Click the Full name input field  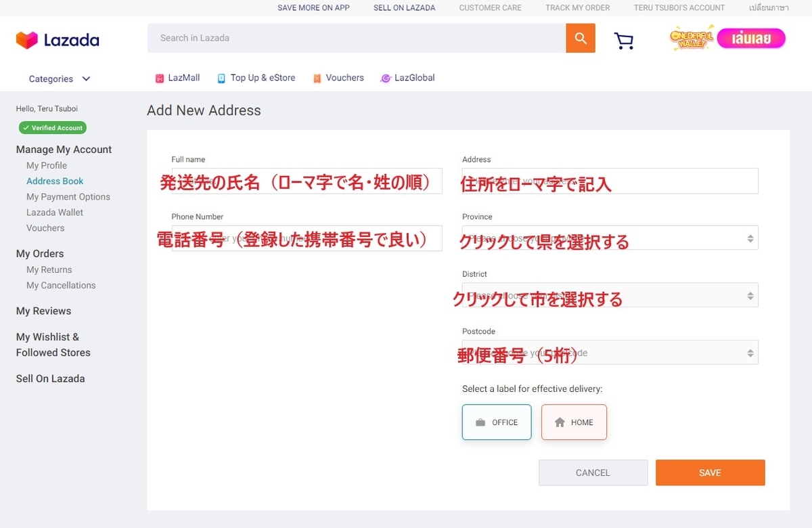coord(307,181)
